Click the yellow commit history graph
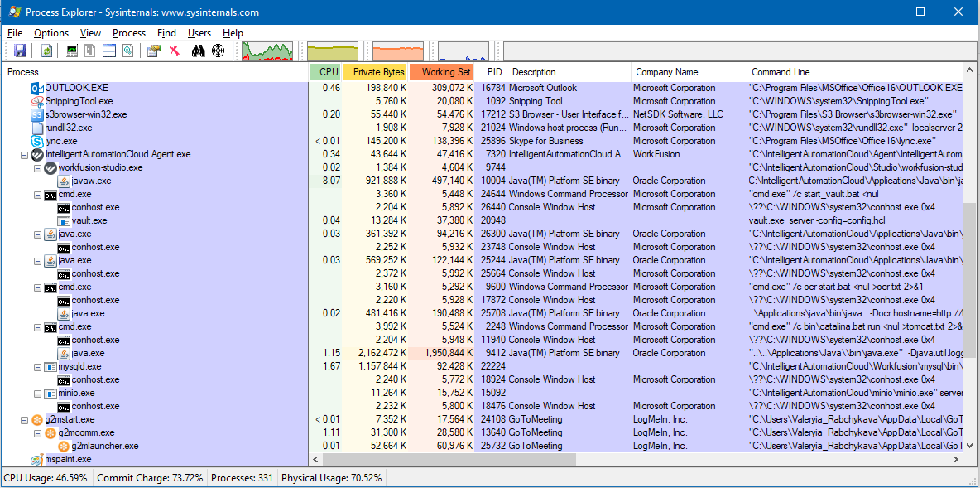 [333, 51]
